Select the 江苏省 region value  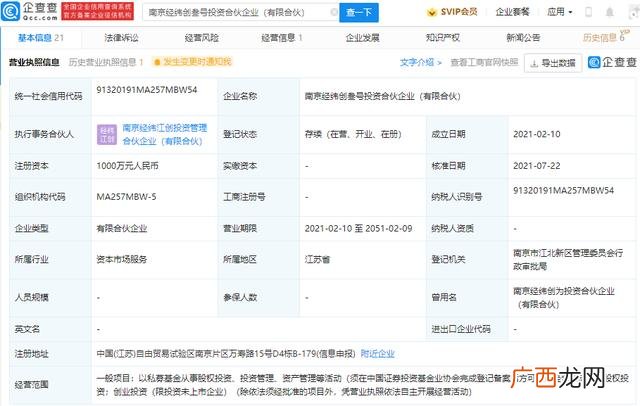tap(317, 260)
